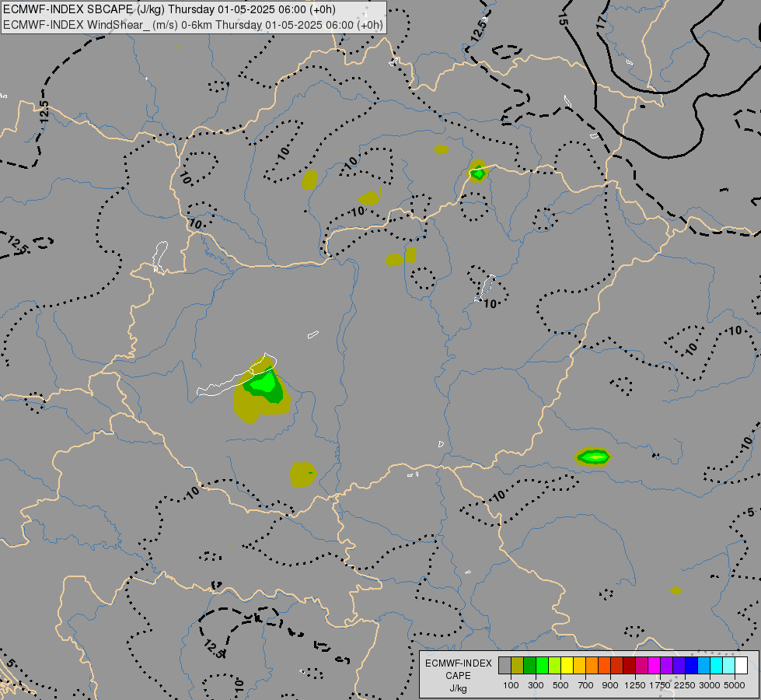761x700 pixels.
Task: Click the legend tick label 300
Action: coord(536,685)
